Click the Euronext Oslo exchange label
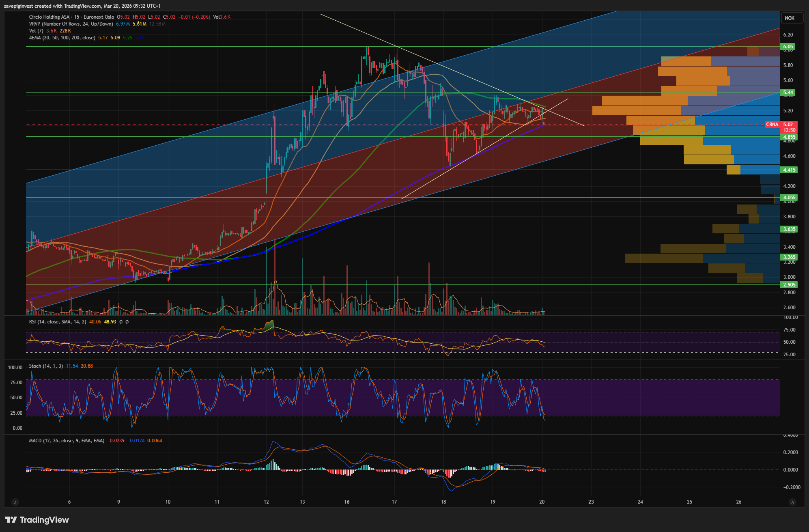This screenshot has height=532, width=809. (x=99, y=17)
